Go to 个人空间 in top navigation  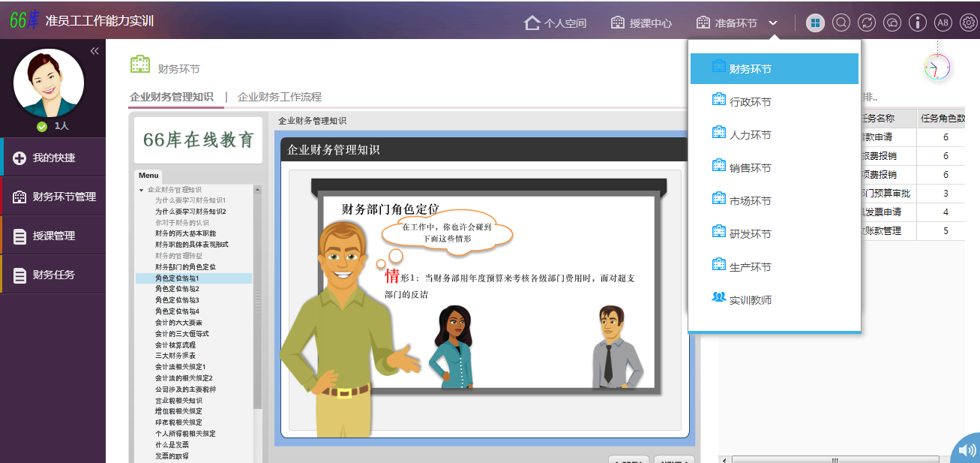point(555,23)
